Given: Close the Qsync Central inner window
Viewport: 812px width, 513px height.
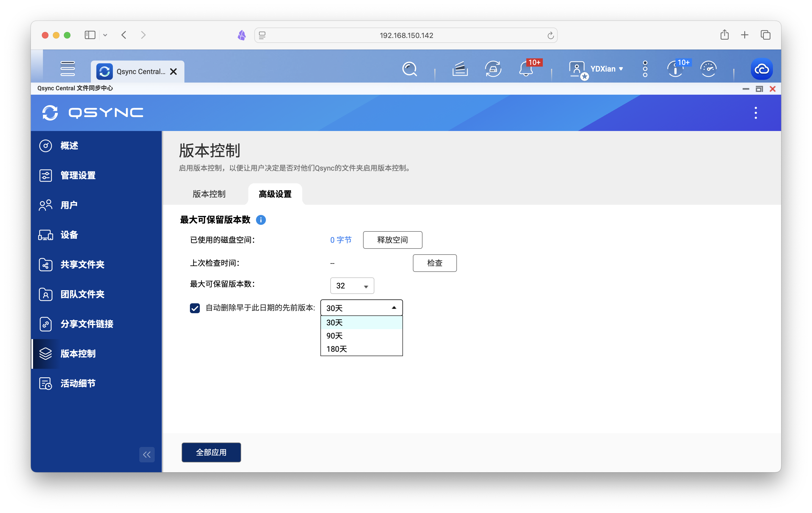Looking at the screenshot, I should click(x=773, y=89).
